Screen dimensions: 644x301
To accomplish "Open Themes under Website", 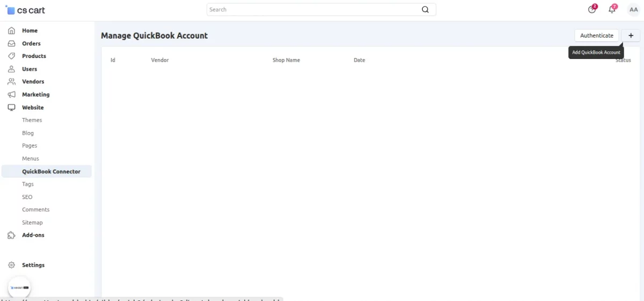I will (x=32, y=120).
